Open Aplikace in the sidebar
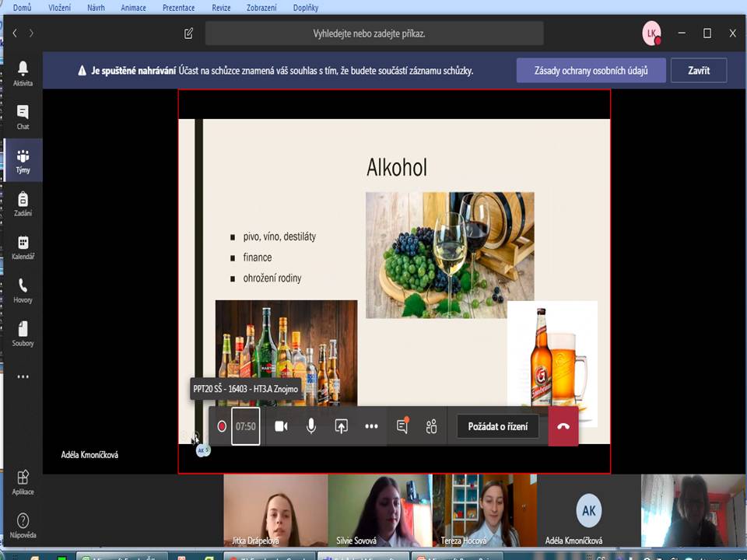Image resolution: width=747 pixels, height=560 pixels. point(23,481)
